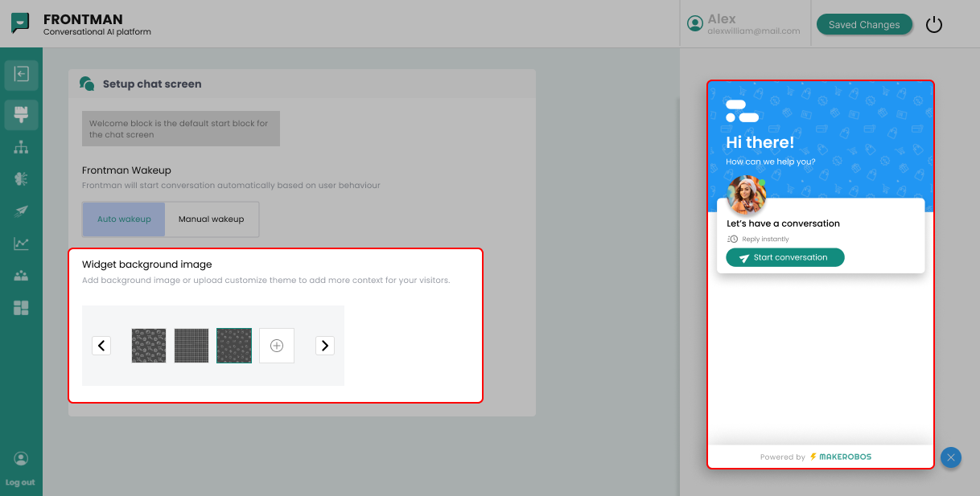The image size is (980, 496).
Task: Open the dashboard grid layout icon
Action: coord(21,308)
